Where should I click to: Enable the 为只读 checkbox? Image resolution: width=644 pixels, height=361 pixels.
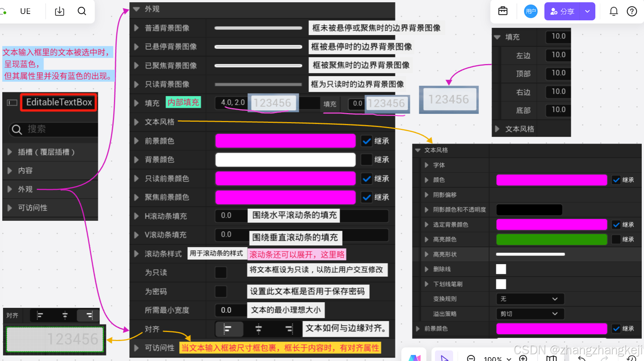point(221,272)
